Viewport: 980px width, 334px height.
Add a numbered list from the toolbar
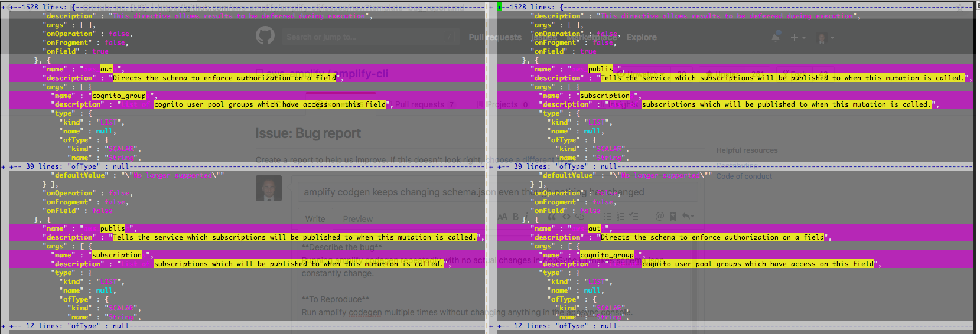621,217
